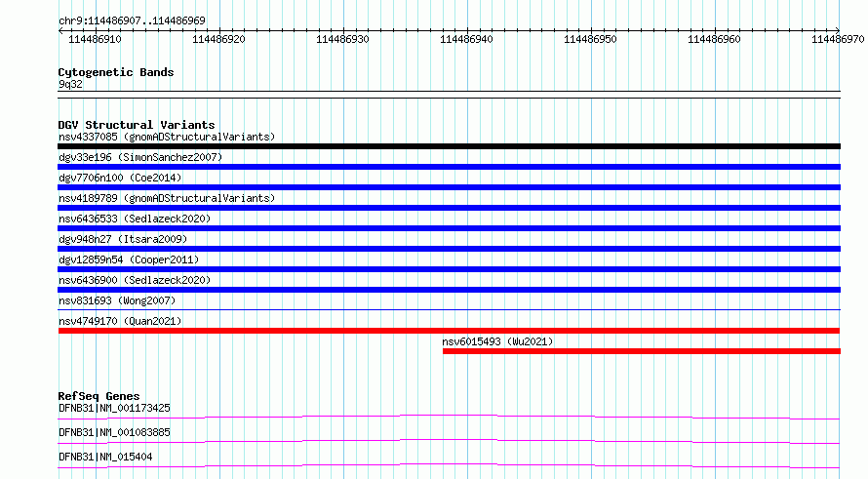Click the blue bar under dgv33e196
Screen dimensions: 868x479
449,167
